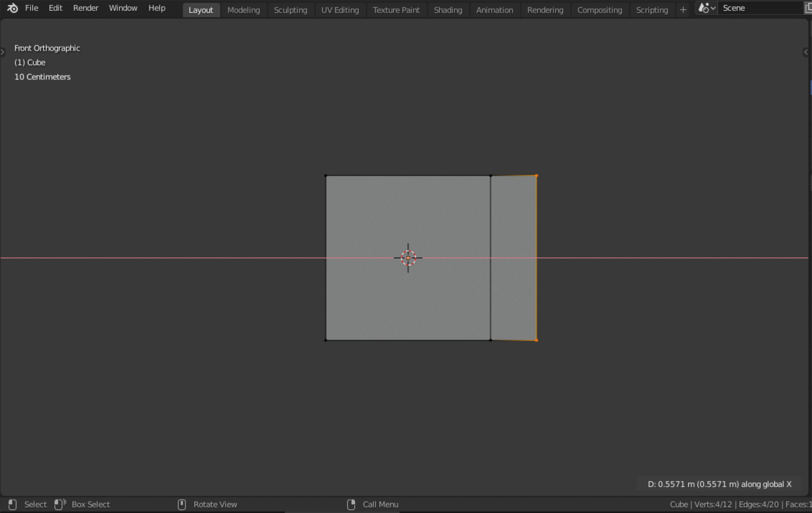Select the top-right orange vertex

tap(536, 176)
